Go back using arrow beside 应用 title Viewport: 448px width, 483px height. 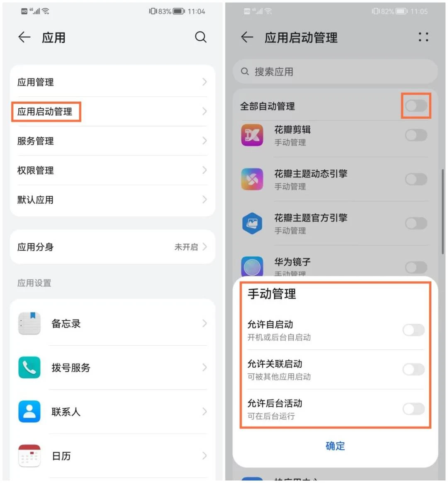click(x=24, y=37)
